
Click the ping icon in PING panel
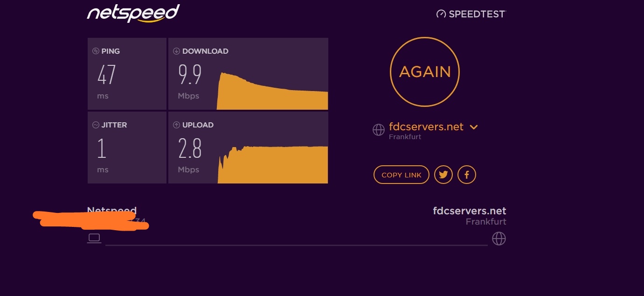click(x=96, y=51)
